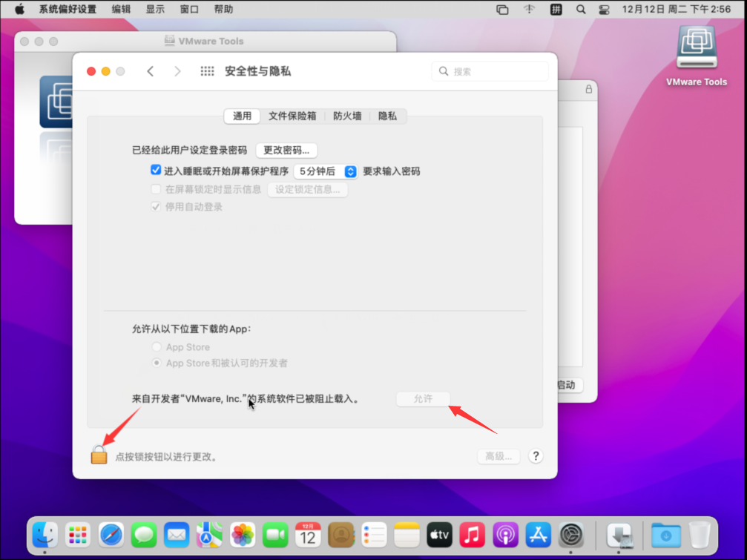Open Trash from the Dock

[700, 535]
